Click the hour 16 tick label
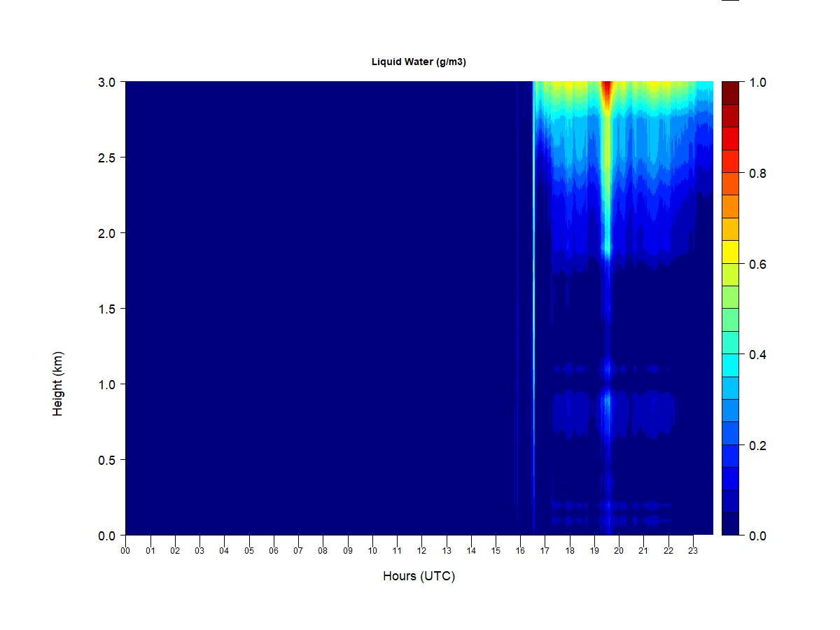The image size is (840, 630). coord(521,550)
